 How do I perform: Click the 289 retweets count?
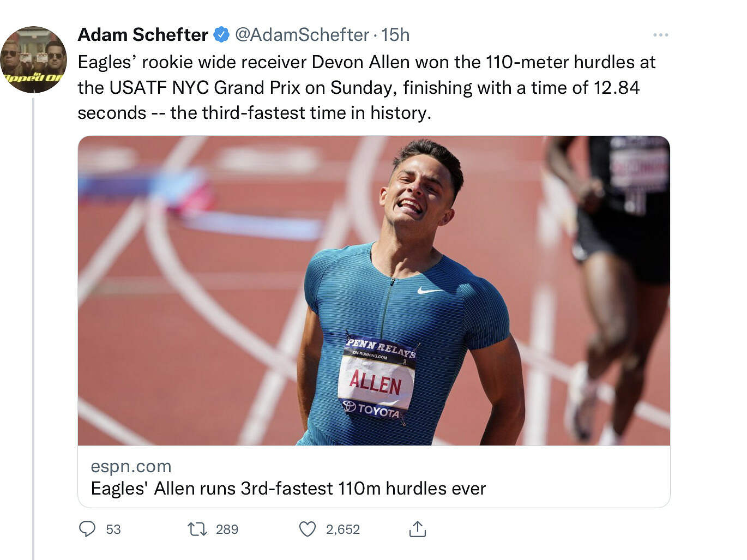click(x=227, y=529)
